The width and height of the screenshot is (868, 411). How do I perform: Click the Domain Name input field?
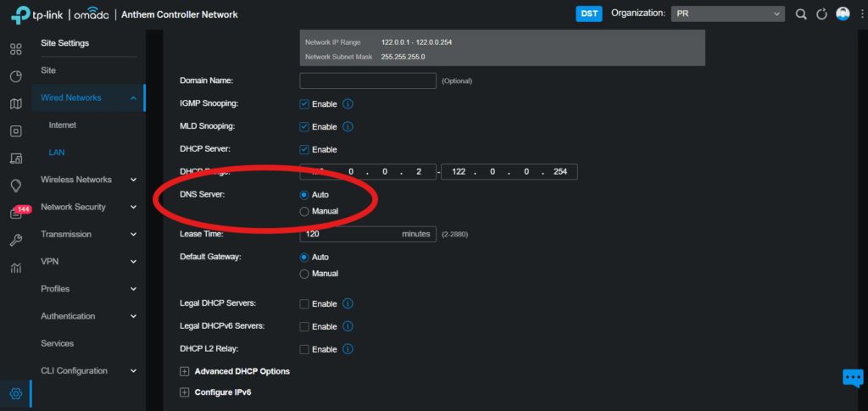click(x=368, y=81)
